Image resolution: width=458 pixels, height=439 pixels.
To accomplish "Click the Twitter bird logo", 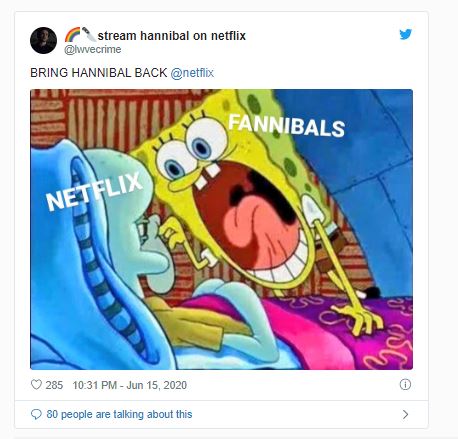I will (x=406, y=34).
